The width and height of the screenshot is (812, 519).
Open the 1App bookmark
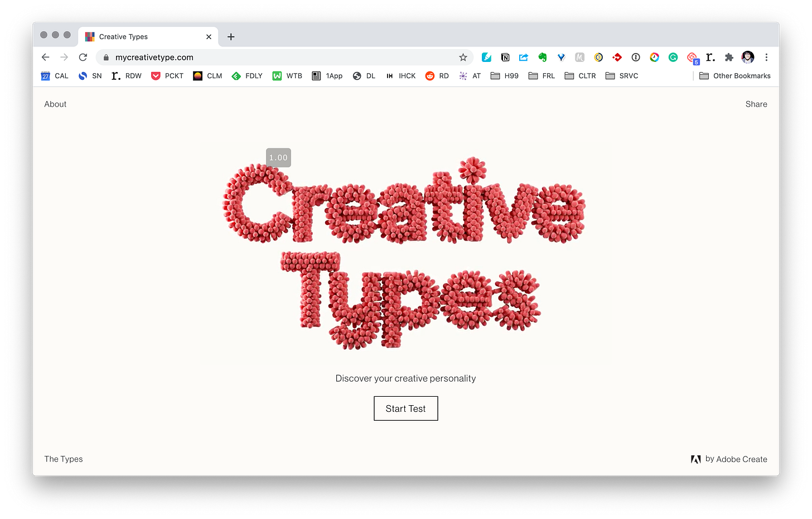click(x=327, y=76)
